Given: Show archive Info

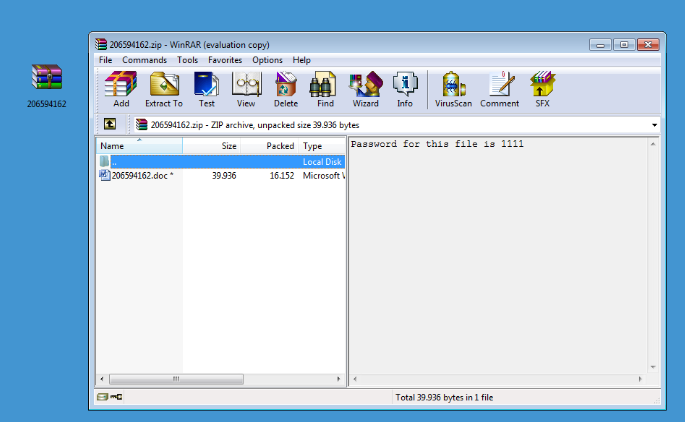Looking at the screenshot, I should (x=404, y=88).
